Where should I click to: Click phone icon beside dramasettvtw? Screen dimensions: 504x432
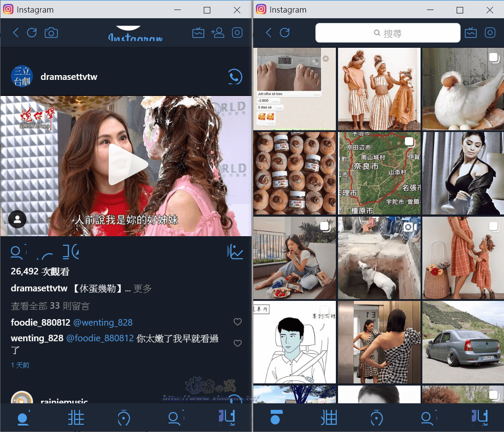(x=235, y=77)
